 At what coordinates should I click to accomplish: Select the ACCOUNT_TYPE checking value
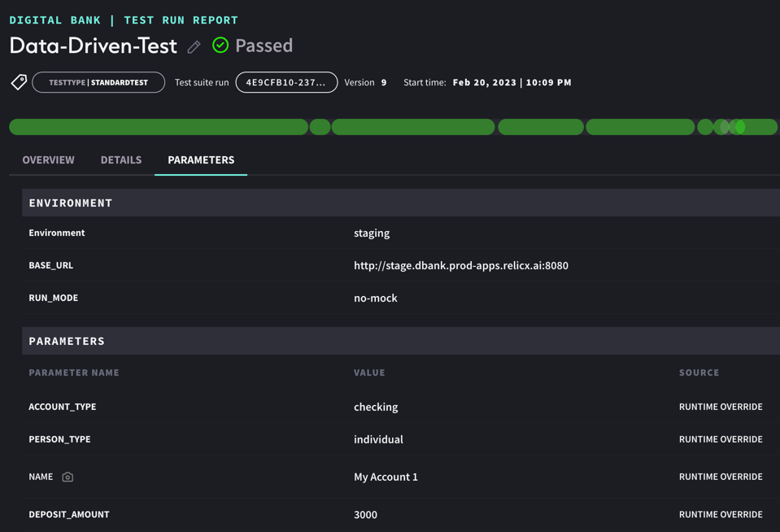coord(374,407)
